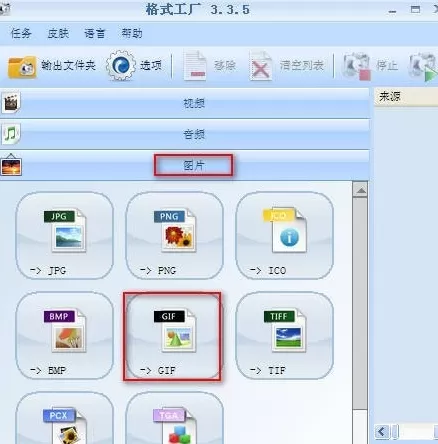Click the audio music note icon

[11, 134]
